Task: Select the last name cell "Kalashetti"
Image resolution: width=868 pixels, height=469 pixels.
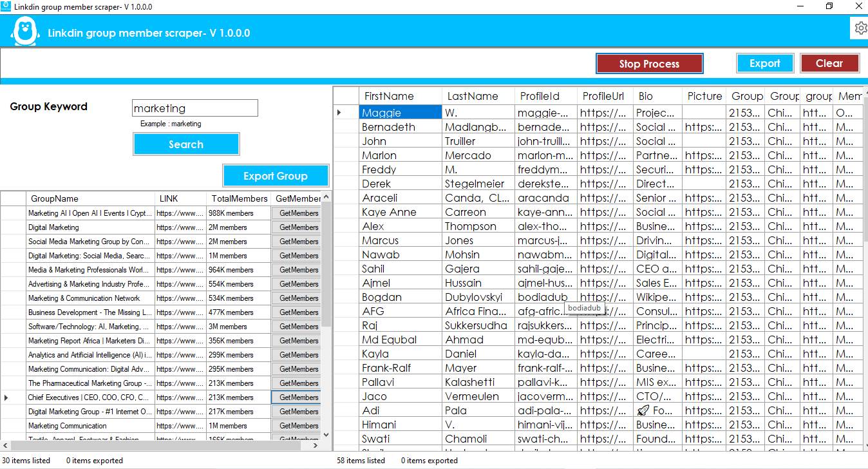Action: 478,382
